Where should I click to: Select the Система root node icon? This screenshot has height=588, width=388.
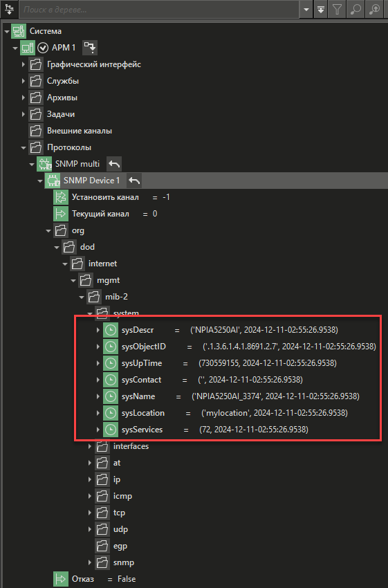(19, 32)
